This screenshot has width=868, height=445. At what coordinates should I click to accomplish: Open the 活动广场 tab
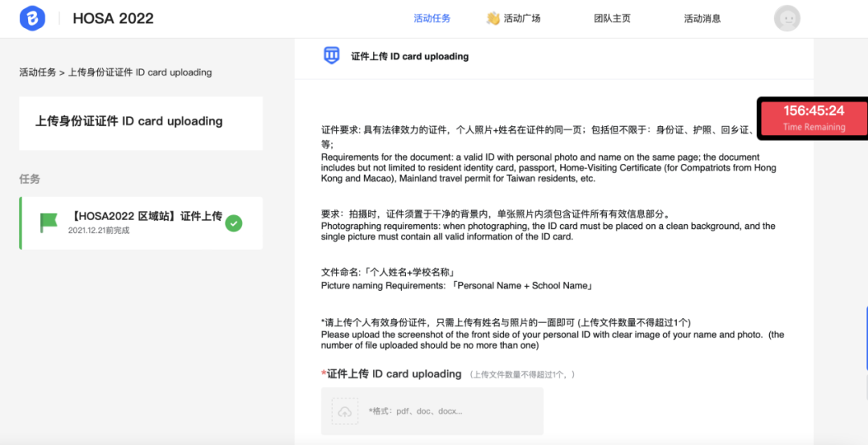522,18
